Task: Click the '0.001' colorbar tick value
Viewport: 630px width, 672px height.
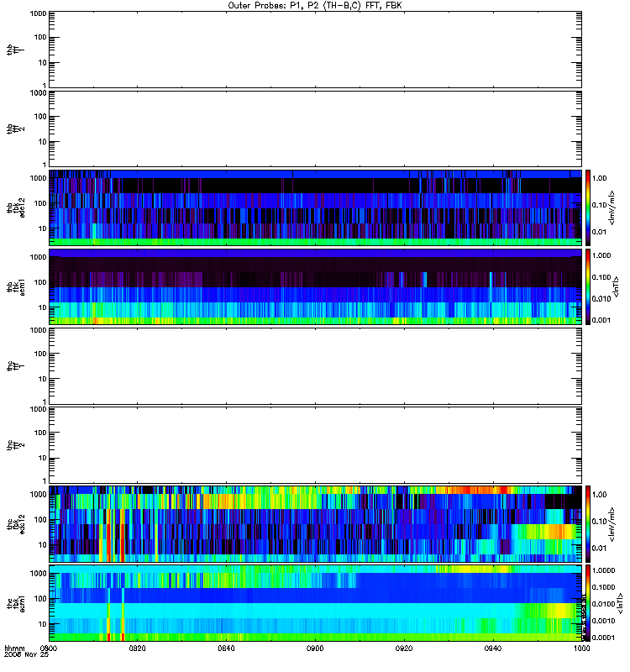Action: click(x=601, y=320)
